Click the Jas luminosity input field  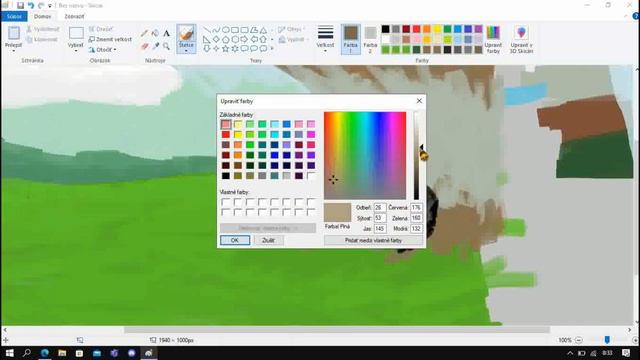click(x=380, y=229)
